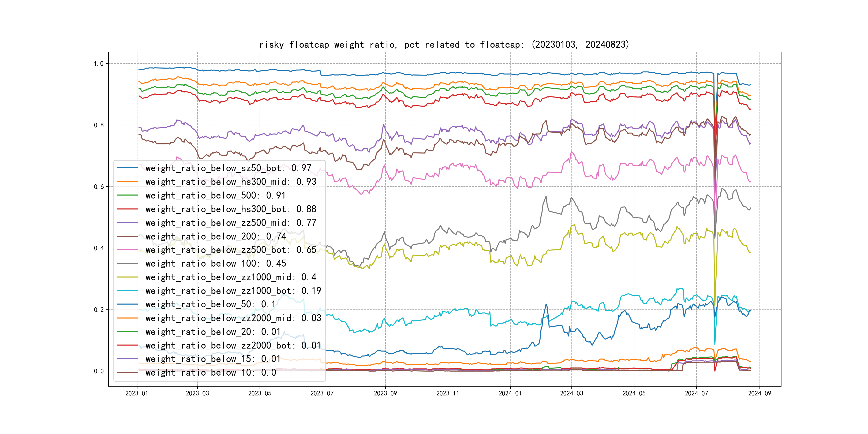The width and height of the screenshot is (868, 434).
Task: Click legend entry weight_ratio_below_zz500_mid
Action: 231,223
